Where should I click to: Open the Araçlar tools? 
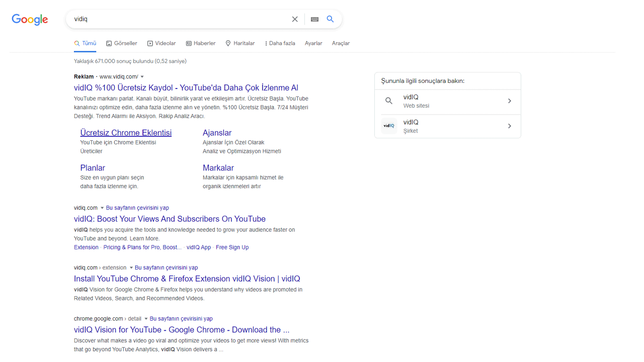(x=341, y=43)
